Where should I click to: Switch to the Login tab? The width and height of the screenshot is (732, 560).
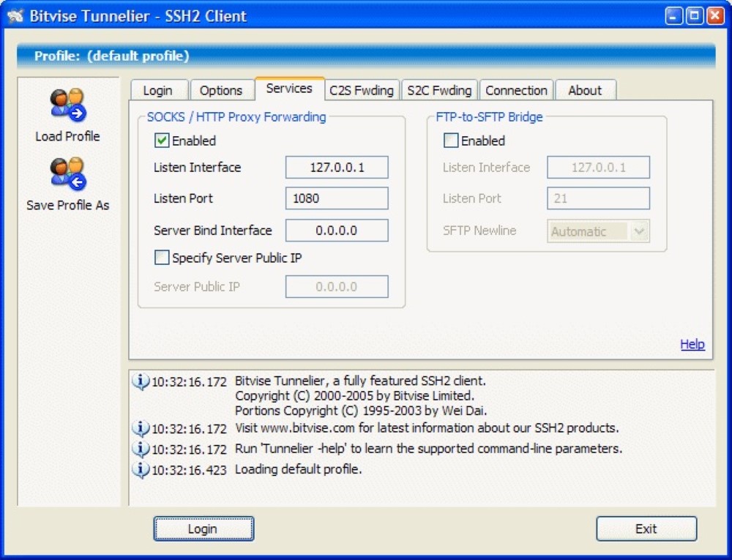click(158, 90)
